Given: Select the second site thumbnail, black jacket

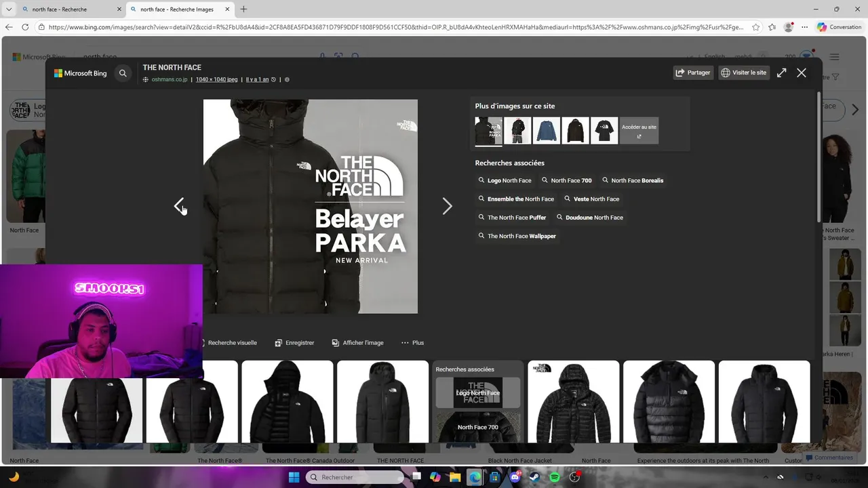Looking at the screenshot, I should (517, 130).
